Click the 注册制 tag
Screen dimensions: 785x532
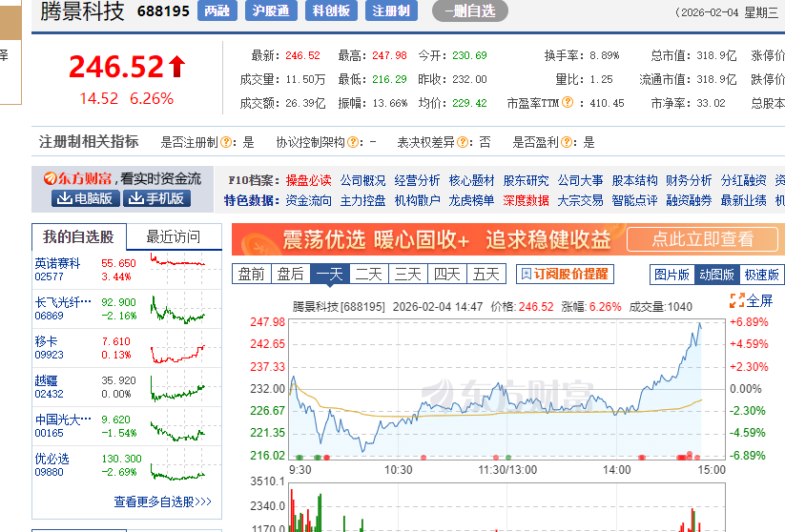(x=391, y=10)
